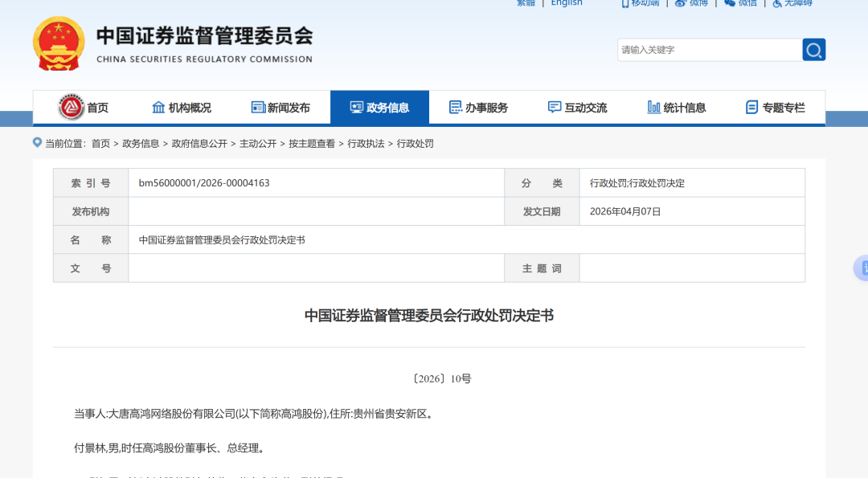
Task: Click the 行政执法 breadcrumb link
Action: tap(366, 144)
